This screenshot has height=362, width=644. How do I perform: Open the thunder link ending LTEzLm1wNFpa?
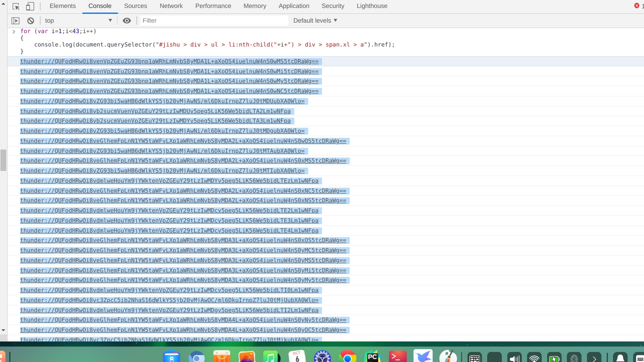(x=169, y=181)
